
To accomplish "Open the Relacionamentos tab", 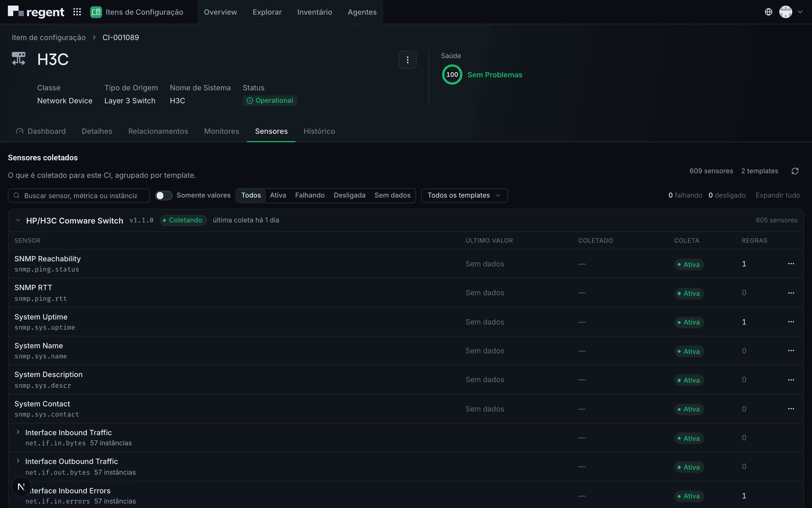I will click(158, 131).
